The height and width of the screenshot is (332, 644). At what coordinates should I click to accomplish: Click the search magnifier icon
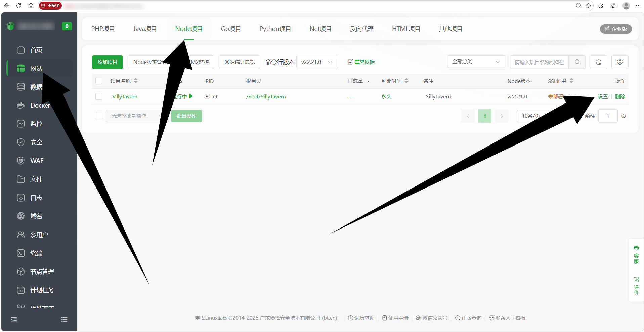point(577,62)
